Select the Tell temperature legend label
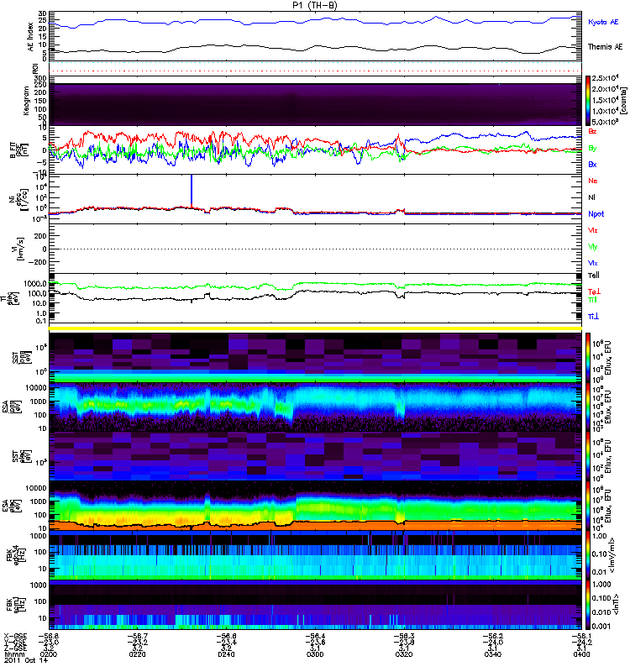Image resolution: width=630 pixels, height=672 pixels. point(593,276)
